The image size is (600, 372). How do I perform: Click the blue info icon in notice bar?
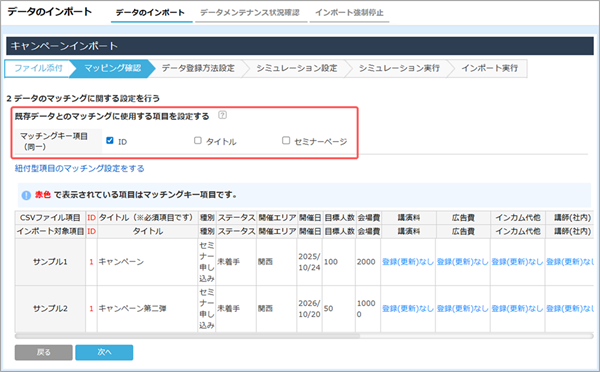coord(26,195)
